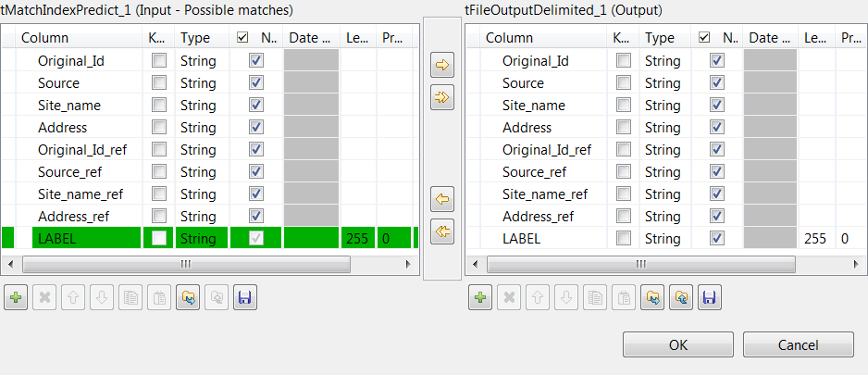Export schema icon in input schema toolbar
The height and width of the screenshot is (375, 868).
(217, 298)
